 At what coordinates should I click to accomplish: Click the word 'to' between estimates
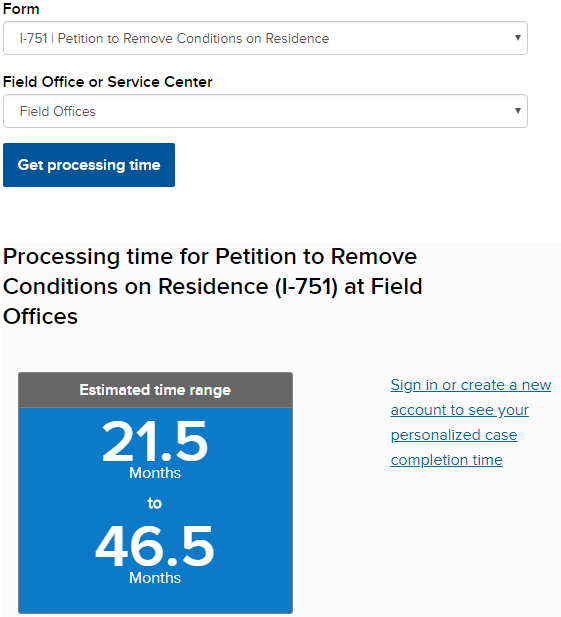pos(155,503)
